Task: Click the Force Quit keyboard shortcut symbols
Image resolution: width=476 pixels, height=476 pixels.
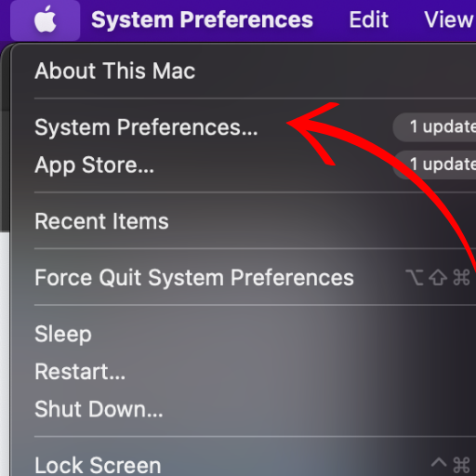Action: point(438,277)
